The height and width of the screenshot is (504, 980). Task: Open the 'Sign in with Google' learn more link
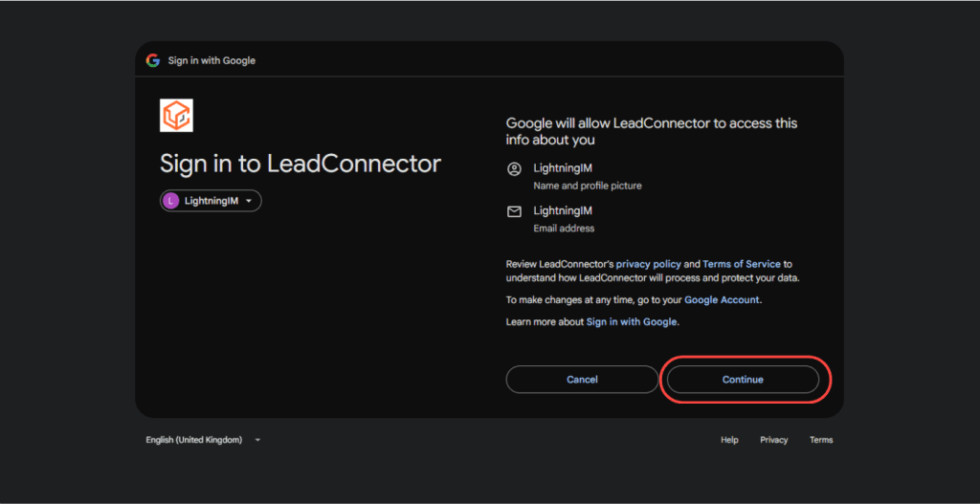[632, 322]
